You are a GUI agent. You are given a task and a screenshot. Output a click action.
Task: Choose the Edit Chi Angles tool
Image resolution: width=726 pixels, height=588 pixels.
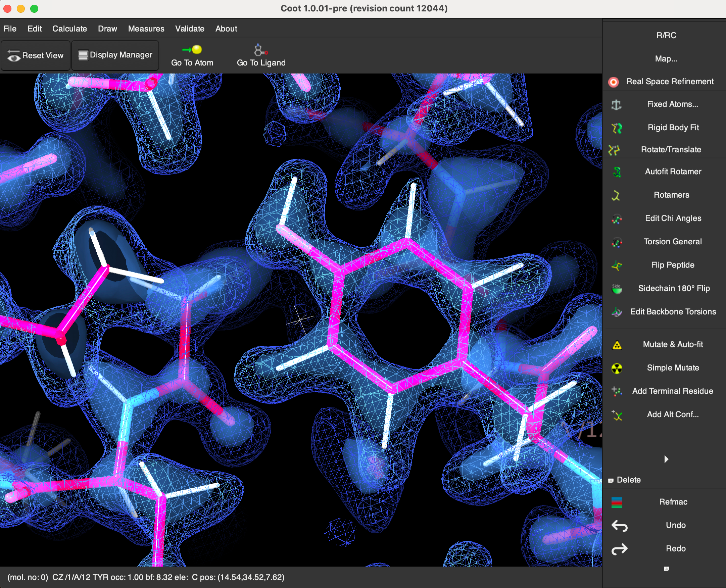(x=673, y=218)
